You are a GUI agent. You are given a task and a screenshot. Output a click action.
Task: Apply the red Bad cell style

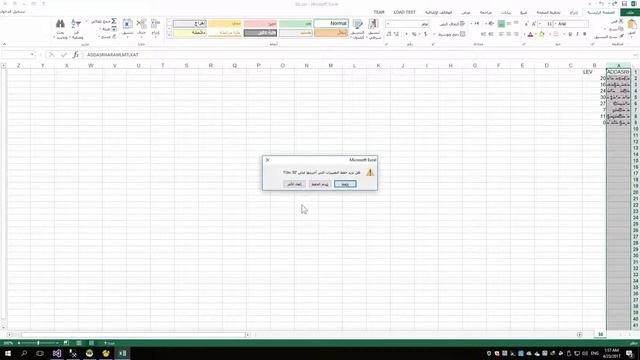coord(260,24)
